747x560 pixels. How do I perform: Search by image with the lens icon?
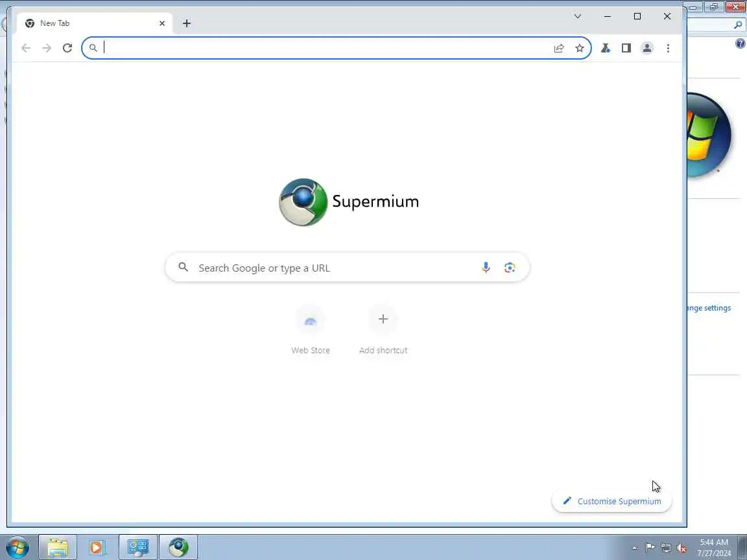[510, 268]
